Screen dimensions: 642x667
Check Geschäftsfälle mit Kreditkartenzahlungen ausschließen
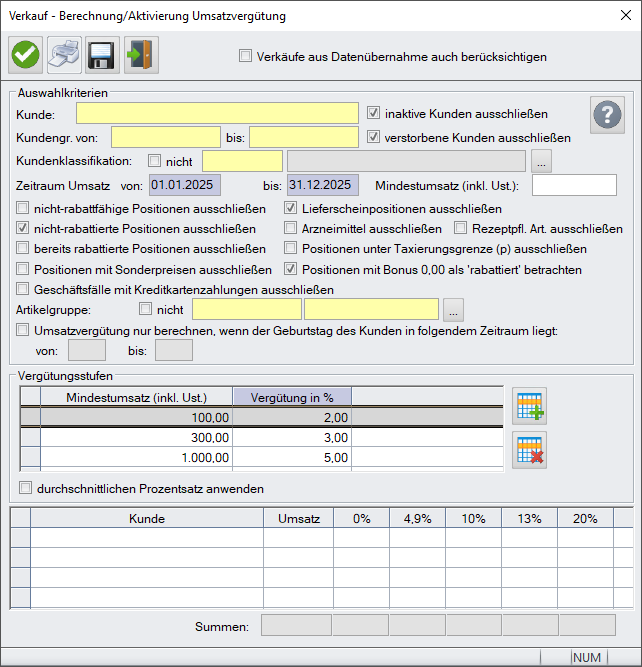click(x=22, y=289)
